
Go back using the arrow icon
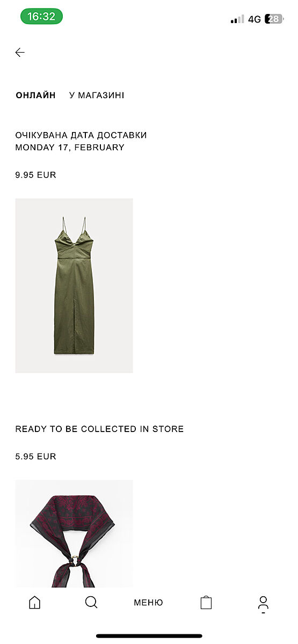coord(20,52)
